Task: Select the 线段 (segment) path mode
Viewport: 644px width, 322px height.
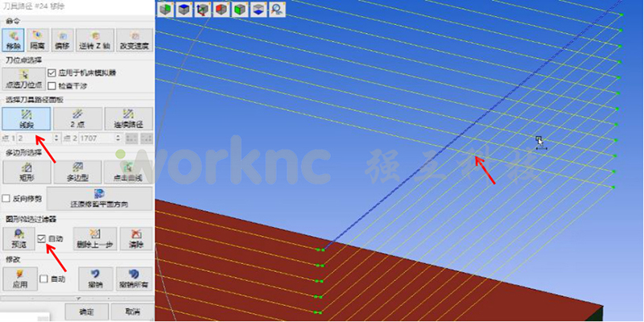Action: [27, 118]
